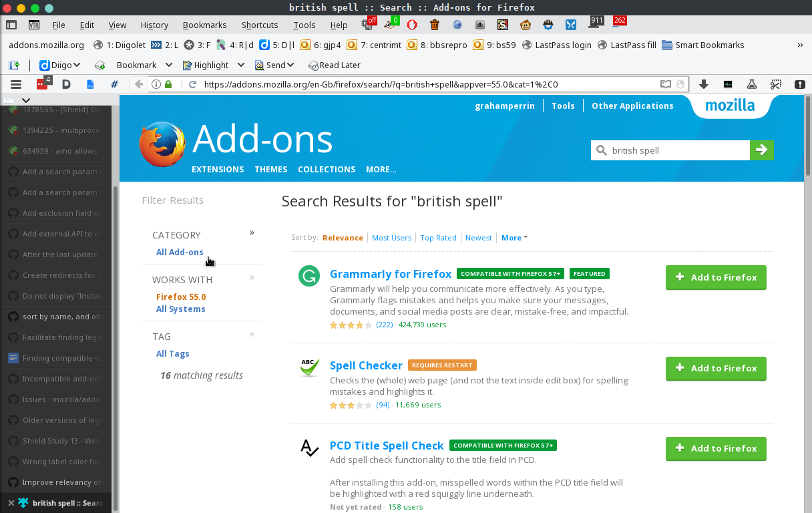Image resolution: width=812 pixels, height=513 pixels.
Task: Show site information via the info icon
Action: (156, 84)
